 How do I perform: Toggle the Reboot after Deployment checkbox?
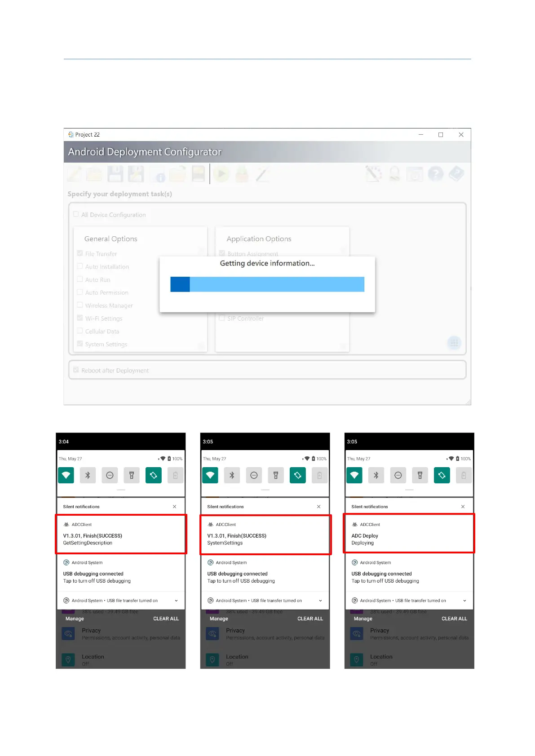(76, 370)
